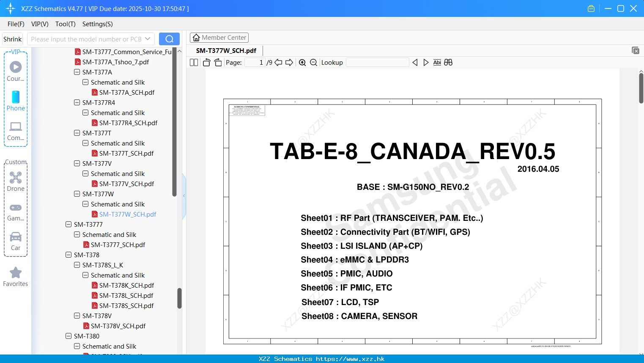Screen dimensions: 644x363
Task: Toggle two-page layout view icon
Action: 194,63
